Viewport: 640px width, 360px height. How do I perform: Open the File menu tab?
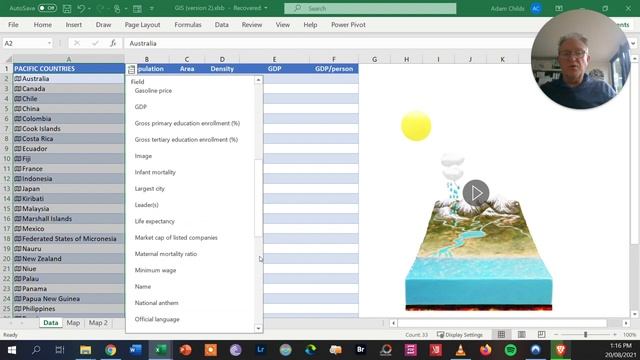coord(13,25)
